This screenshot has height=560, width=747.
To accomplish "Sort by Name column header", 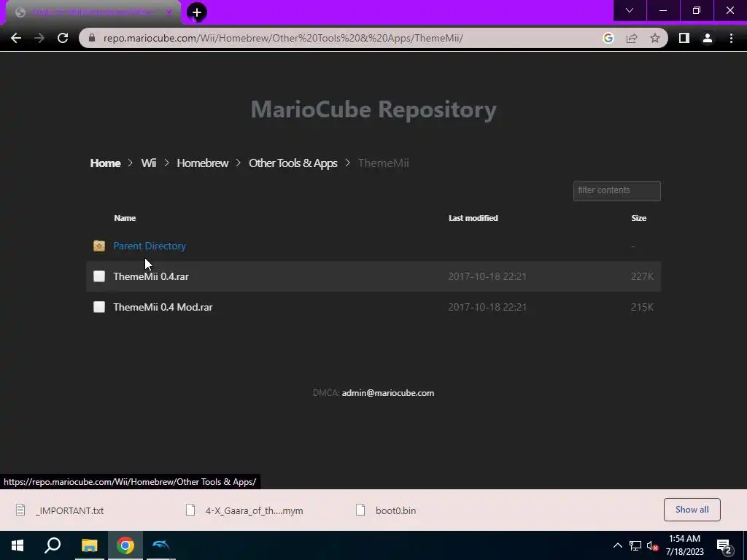I will tap(125, 218).
